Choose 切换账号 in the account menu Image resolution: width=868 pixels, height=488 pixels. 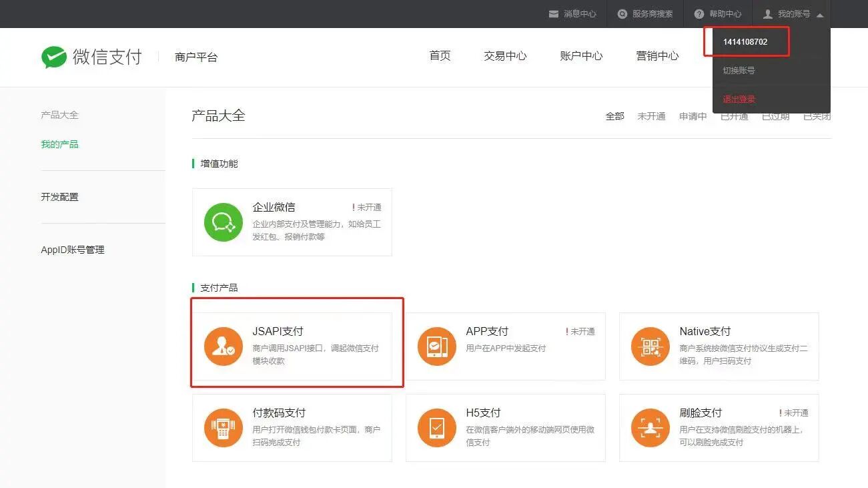(739, 70)
